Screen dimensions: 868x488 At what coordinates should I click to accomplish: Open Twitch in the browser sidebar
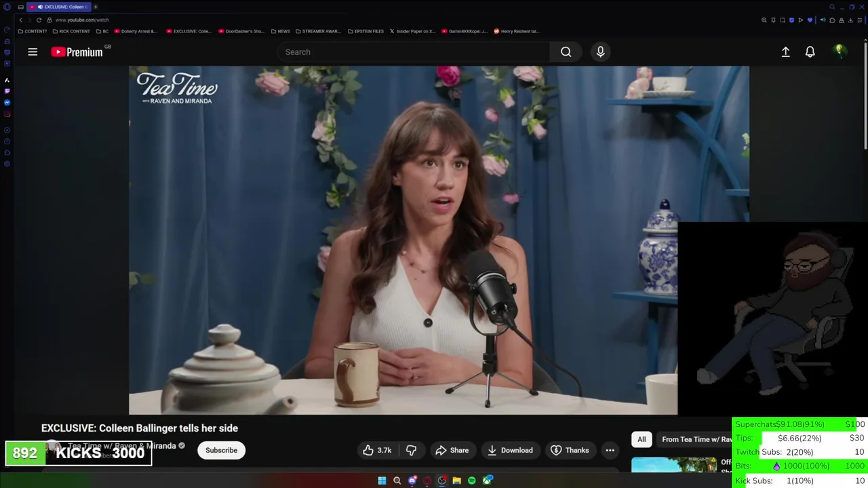click(7, 91)
